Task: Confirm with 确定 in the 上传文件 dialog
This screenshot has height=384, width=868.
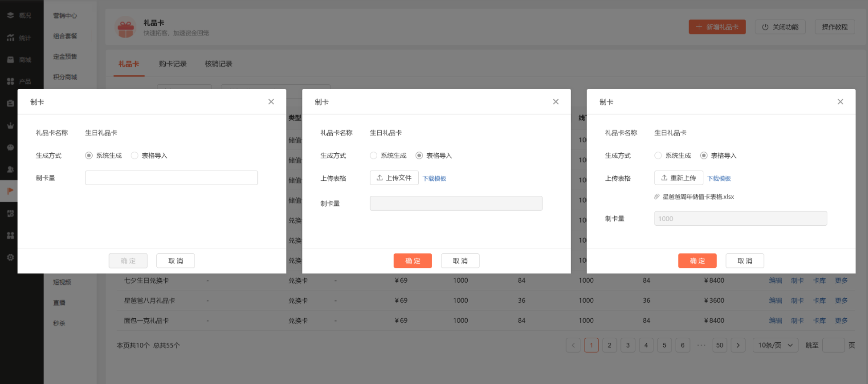Action: (x=413, y=261)
